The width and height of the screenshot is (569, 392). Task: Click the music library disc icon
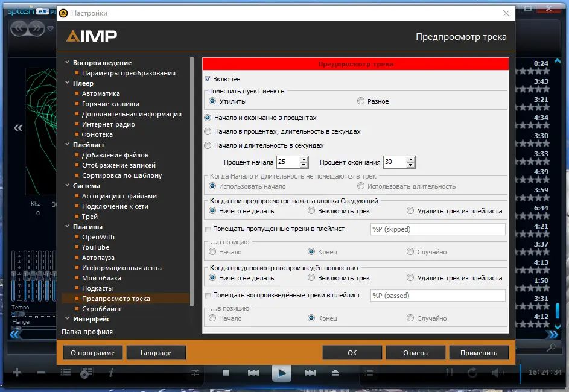pos(86,373)
